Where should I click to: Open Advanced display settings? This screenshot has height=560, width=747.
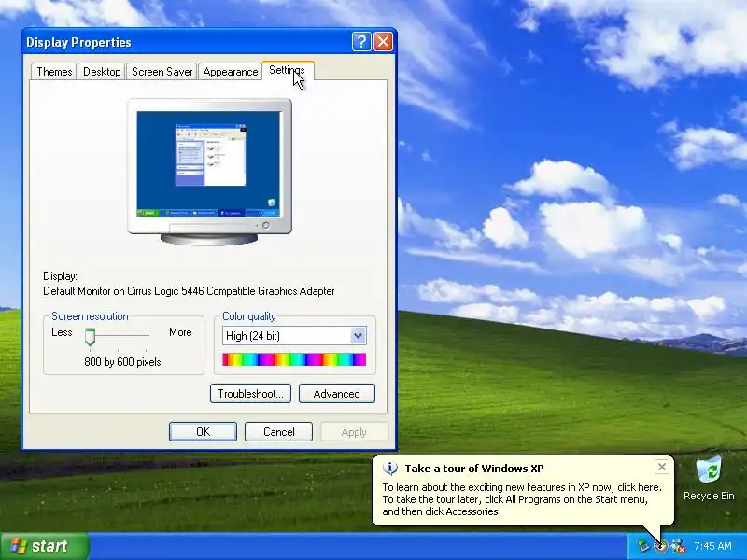(x=337, y=394)
